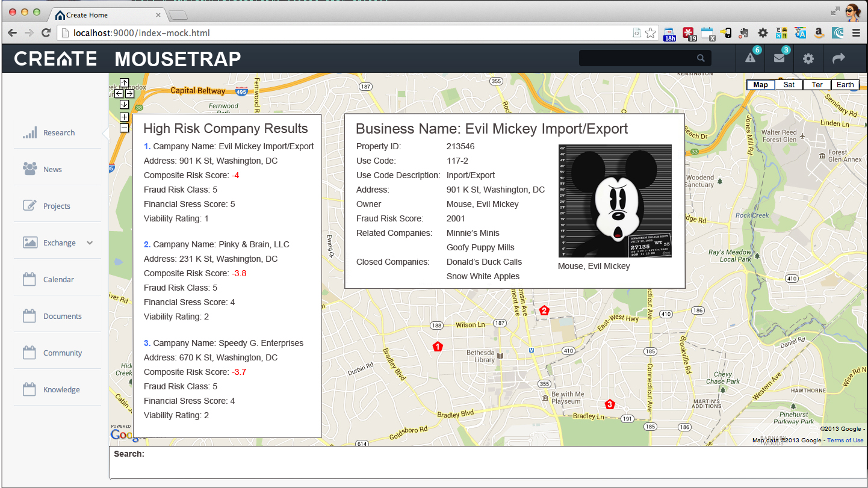Viewport: 868px width, 488px height.
Task: Click related company Goofy Puppy Mills
Action: coord(480,247)
